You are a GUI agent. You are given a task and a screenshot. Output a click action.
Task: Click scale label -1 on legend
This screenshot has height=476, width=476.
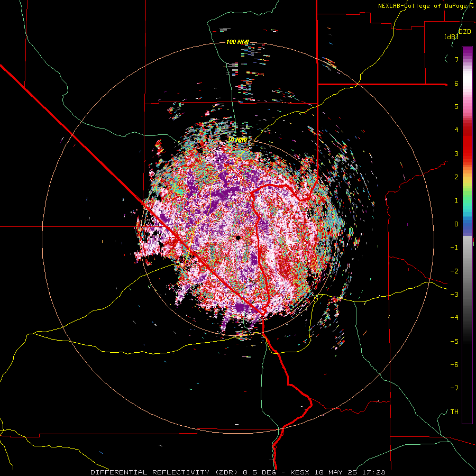pyautogui.click(x=454, y=248)
